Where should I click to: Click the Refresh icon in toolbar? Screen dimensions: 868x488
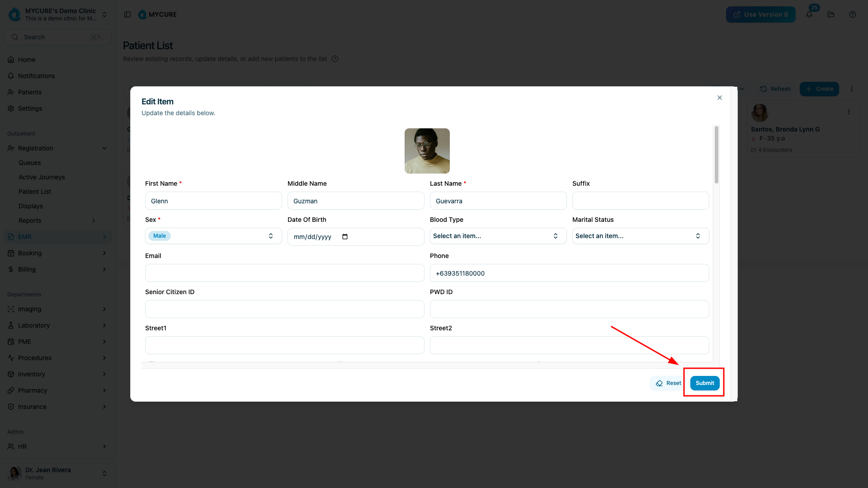click(x=764, y=89)
